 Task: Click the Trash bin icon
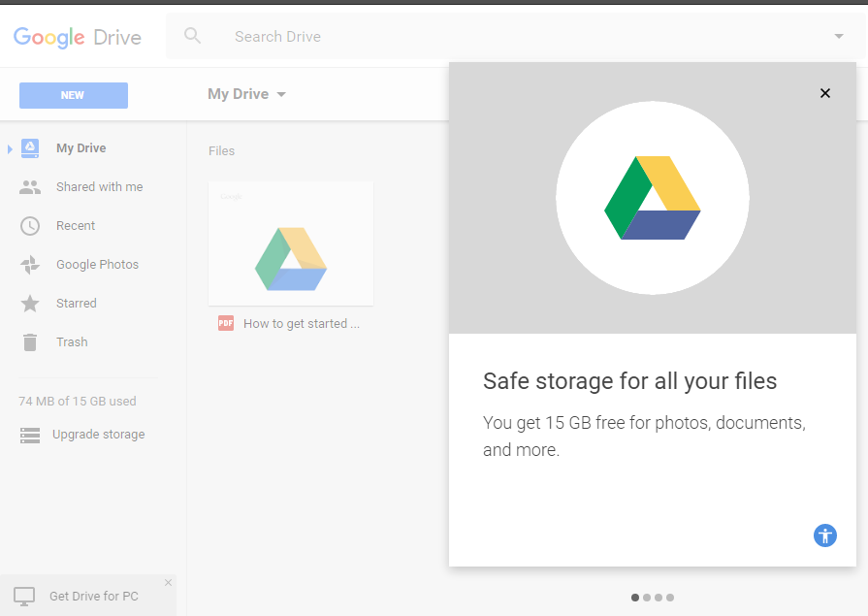pos(30,342)
